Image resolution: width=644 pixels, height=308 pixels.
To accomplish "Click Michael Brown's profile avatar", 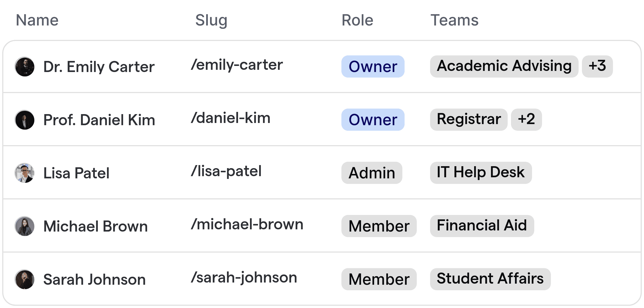I will 24,226.
